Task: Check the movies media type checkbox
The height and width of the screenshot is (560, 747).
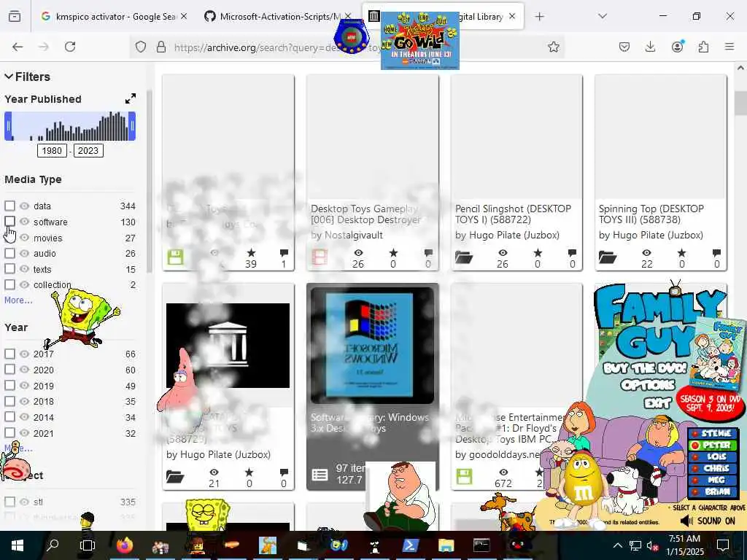Action: click(9, 238)
